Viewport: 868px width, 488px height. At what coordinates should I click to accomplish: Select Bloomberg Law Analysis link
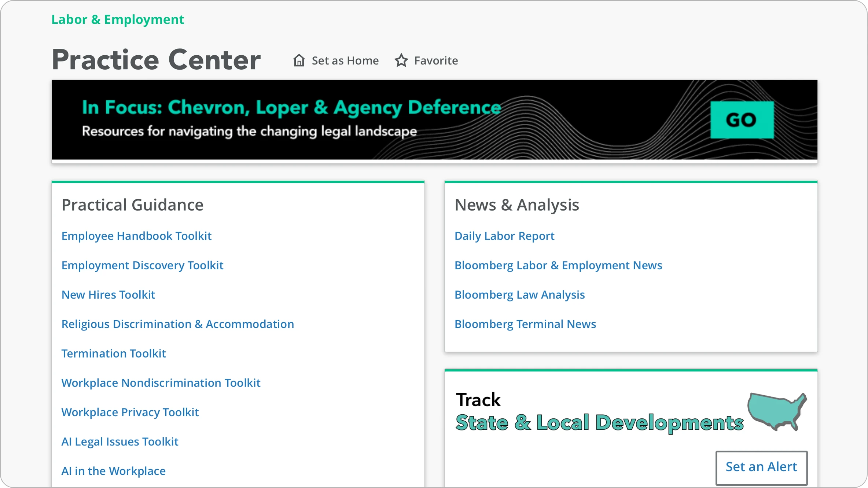(519, 295)
